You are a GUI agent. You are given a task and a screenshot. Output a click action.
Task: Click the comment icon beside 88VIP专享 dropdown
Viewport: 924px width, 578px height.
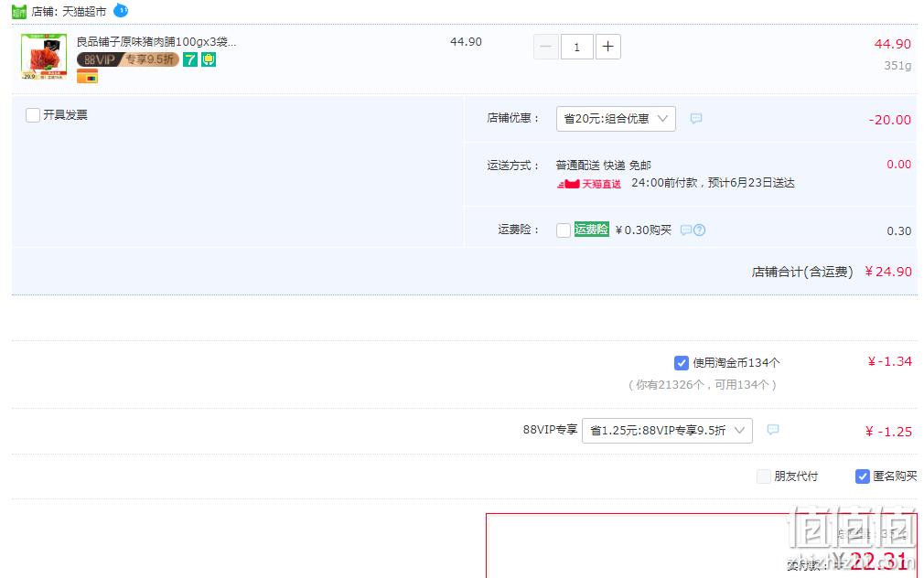tap(773, 430)
